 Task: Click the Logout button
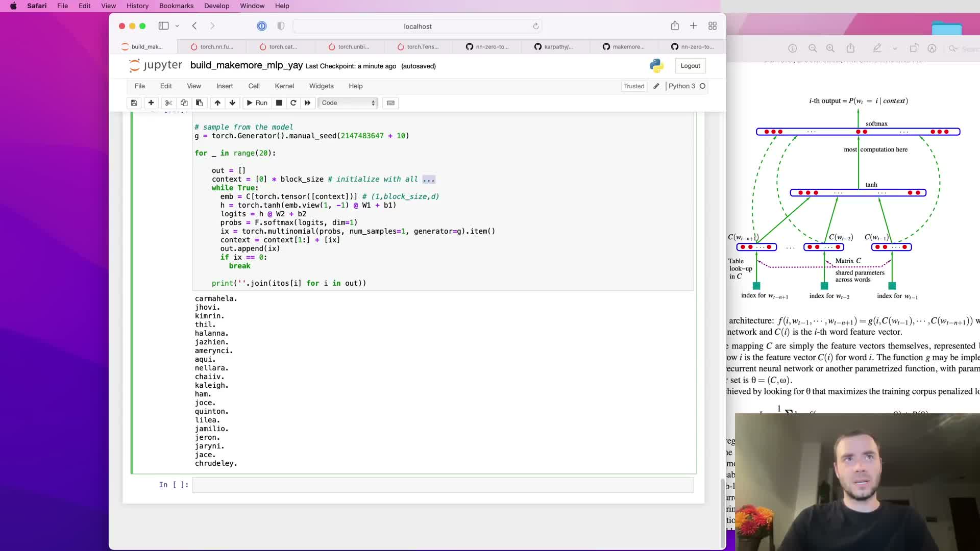[x=690, y=66]
